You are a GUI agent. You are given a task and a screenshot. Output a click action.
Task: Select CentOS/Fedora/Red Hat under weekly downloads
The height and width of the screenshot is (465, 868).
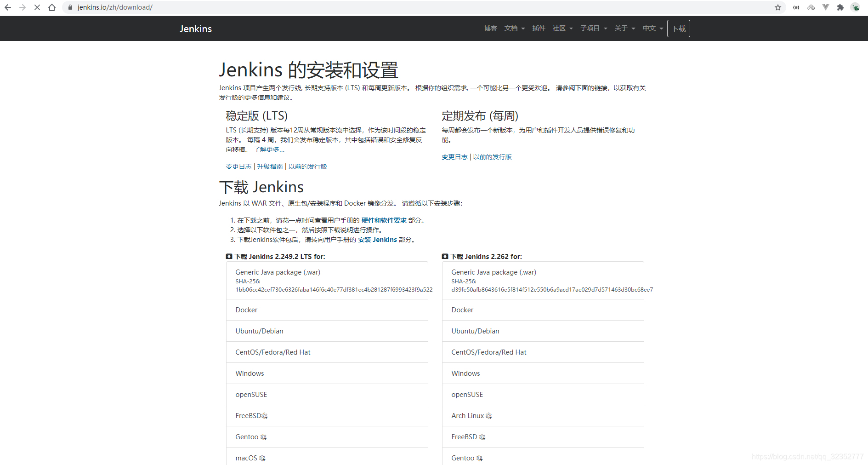543,352
